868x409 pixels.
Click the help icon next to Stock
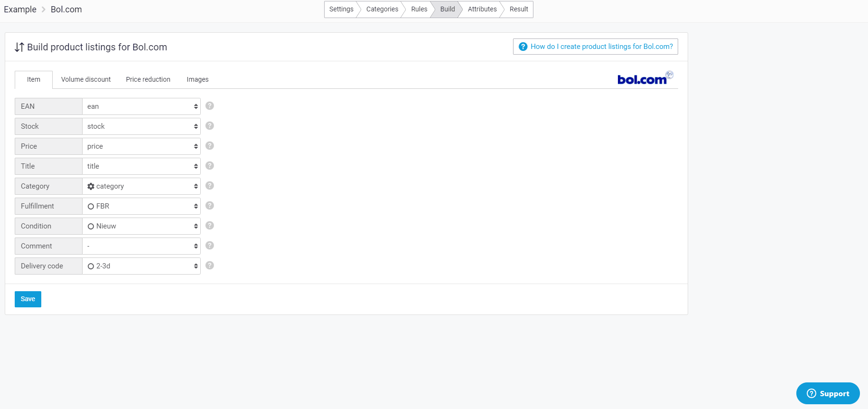[x=210, y=126]
